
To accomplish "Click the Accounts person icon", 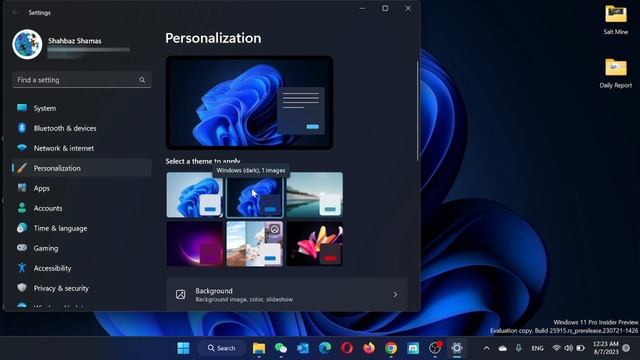I will coord(22,208).
